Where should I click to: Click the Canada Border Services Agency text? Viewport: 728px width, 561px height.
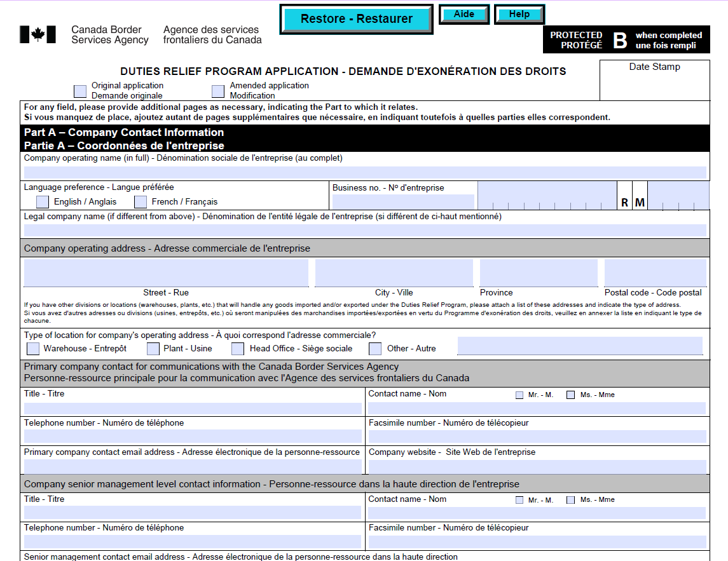pos(110,35)
